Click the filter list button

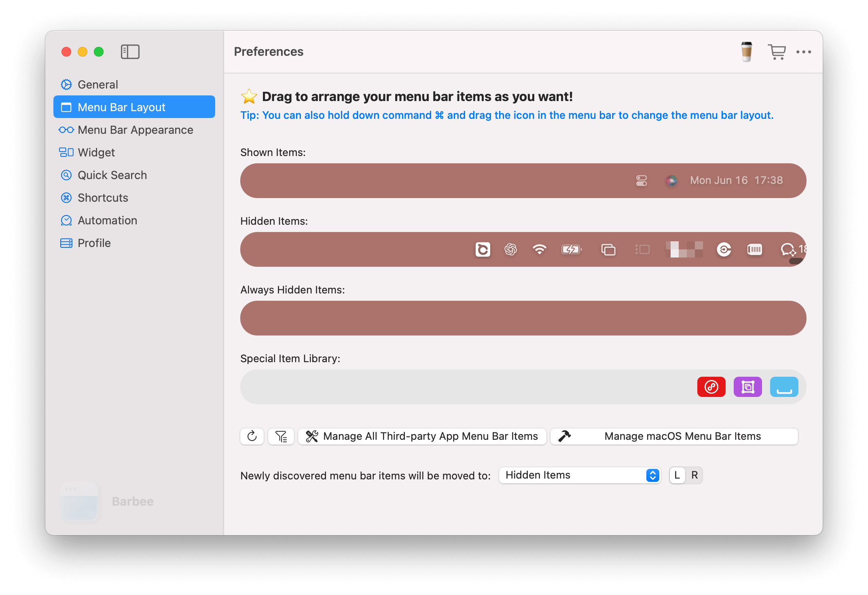coord(281,436)
